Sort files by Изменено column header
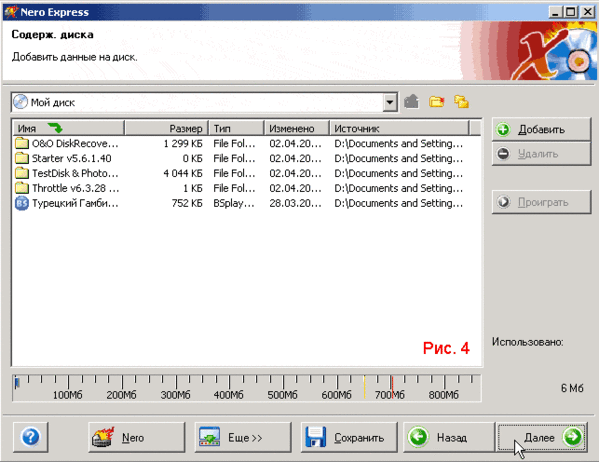The image size is (599, 462). (296, 128)
